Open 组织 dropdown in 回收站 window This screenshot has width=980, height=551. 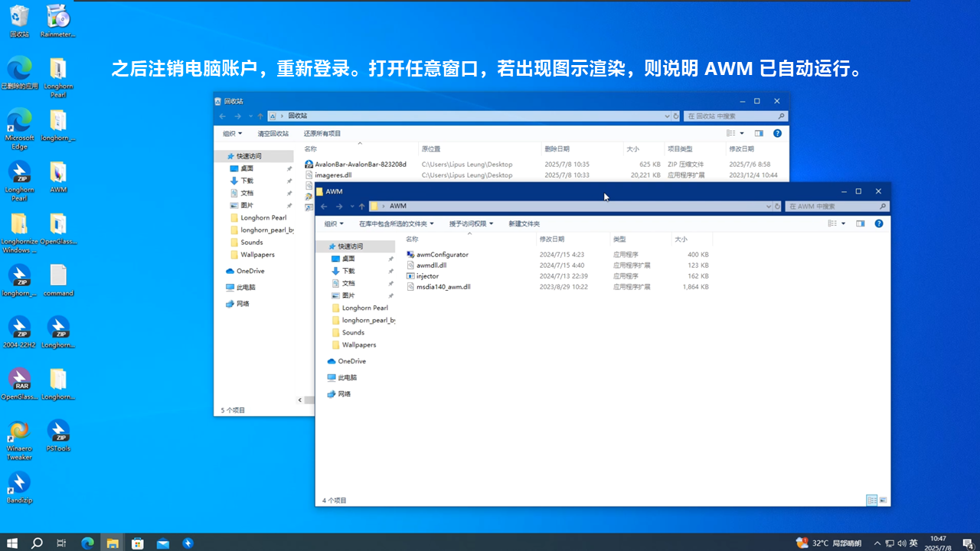tap(232, 133)
